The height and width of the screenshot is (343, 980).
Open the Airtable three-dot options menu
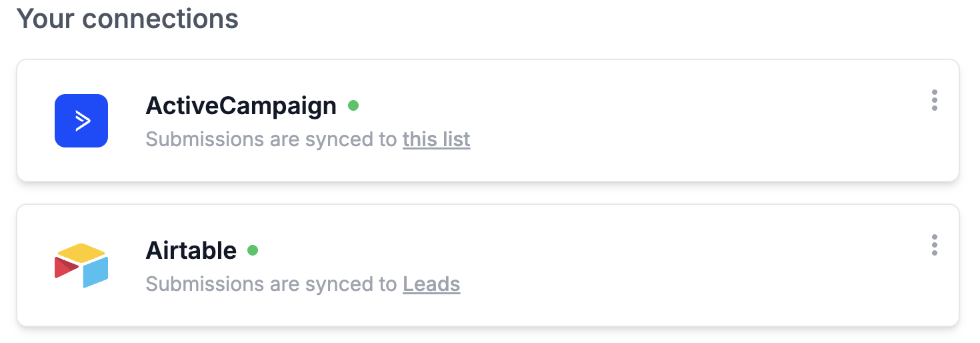(x=935, y=245)
